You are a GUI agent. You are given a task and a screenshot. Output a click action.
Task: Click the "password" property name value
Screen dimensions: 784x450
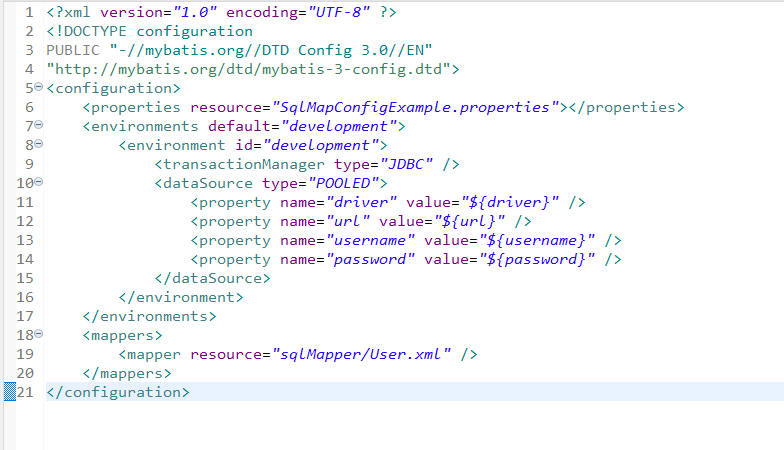(370, 259)
